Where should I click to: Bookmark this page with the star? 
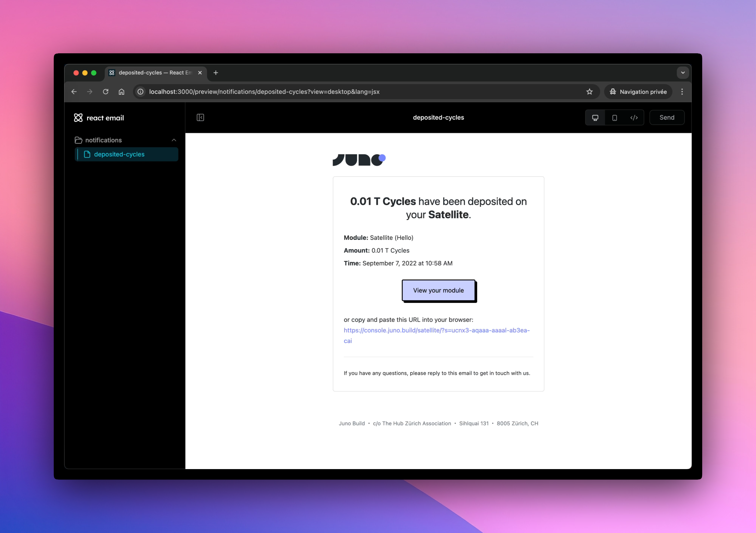(x=589, y=92)
